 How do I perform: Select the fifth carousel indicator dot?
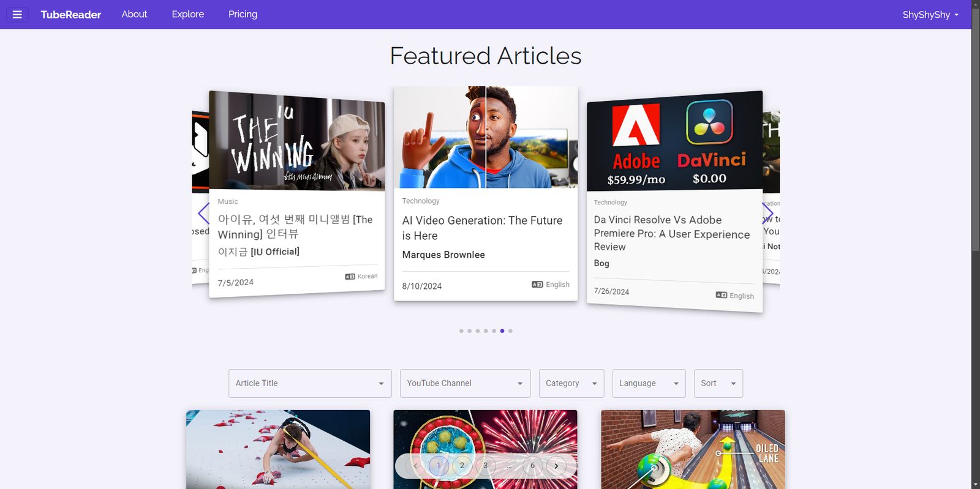coord(494,331)
